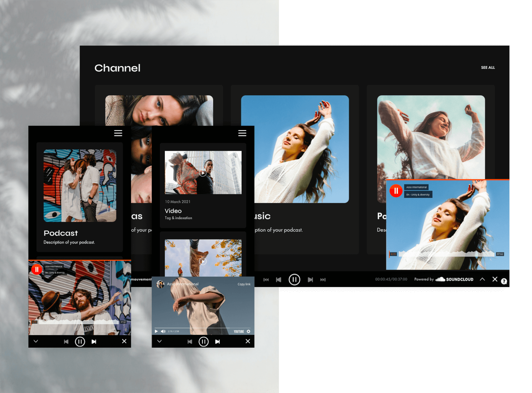
Task: Click Copy link on the YouTube video
Action: (x=244, y=284)
